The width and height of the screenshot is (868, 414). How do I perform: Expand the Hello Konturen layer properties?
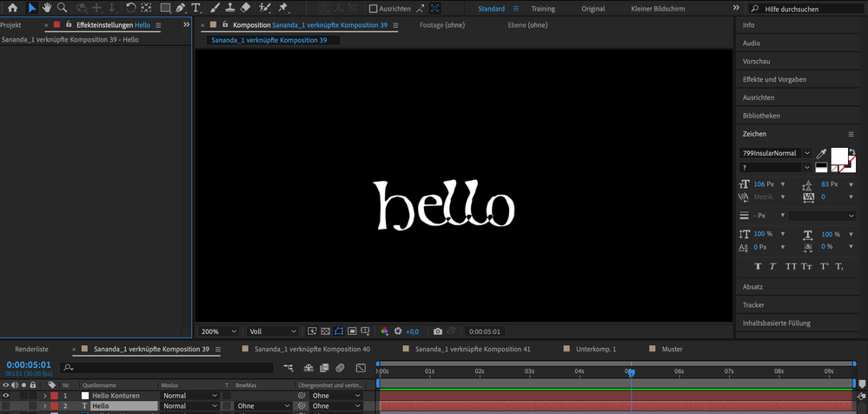point(45,396)
